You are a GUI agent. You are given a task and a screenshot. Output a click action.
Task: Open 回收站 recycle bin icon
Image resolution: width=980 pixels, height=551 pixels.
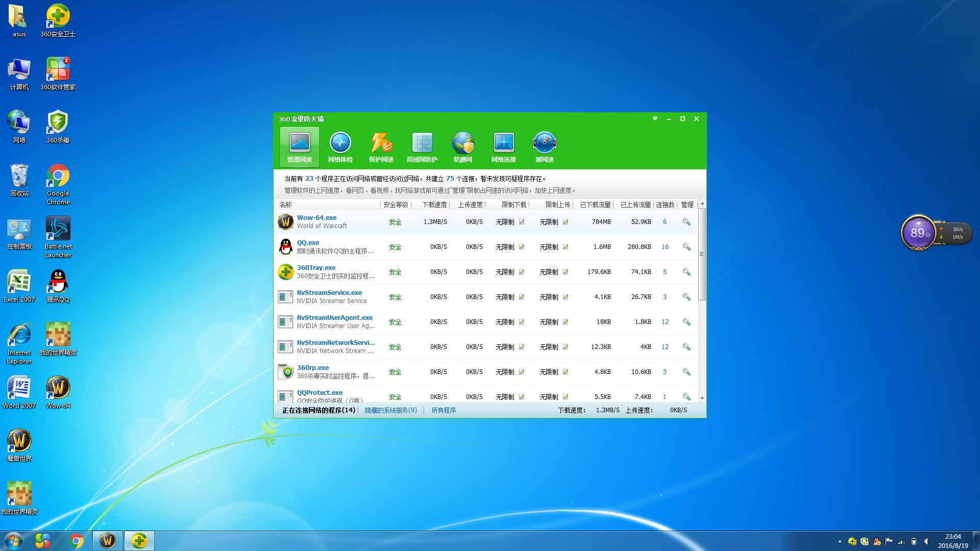point(19,180)
